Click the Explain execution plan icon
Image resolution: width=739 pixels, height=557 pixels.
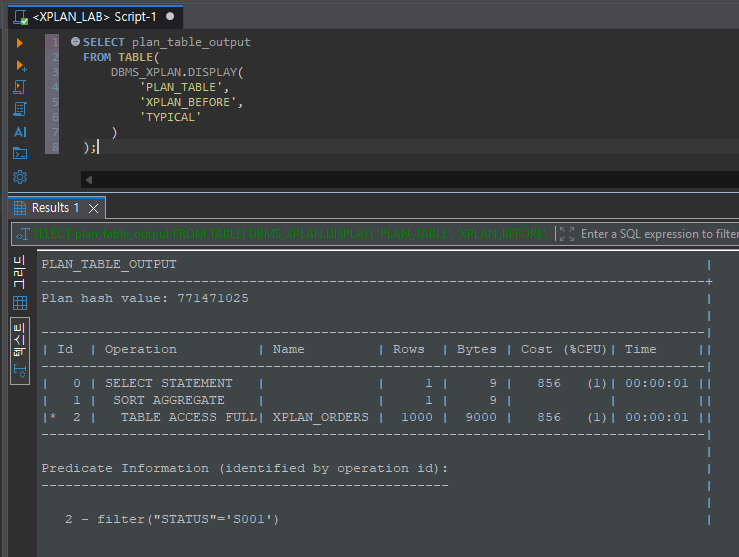click(x=20, y=109)
